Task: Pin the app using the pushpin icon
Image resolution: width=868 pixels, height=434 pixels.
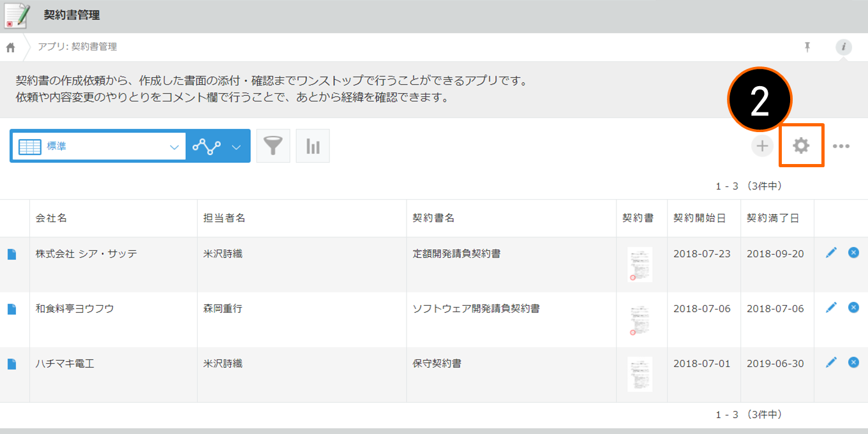Action: click(x=807, y=47)
